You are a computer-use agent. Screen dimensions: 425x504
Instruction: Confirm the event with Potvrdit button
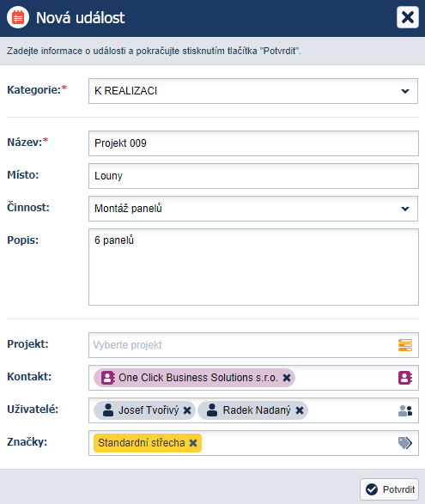click(x=389, y=489)
